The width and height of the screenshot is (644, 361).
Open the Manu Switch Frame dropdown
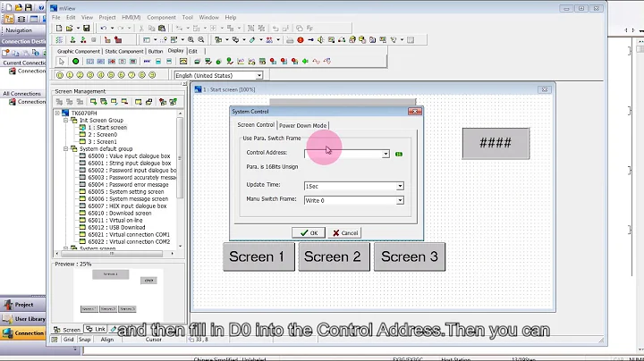pyautogui.click(x=400, y=200)
